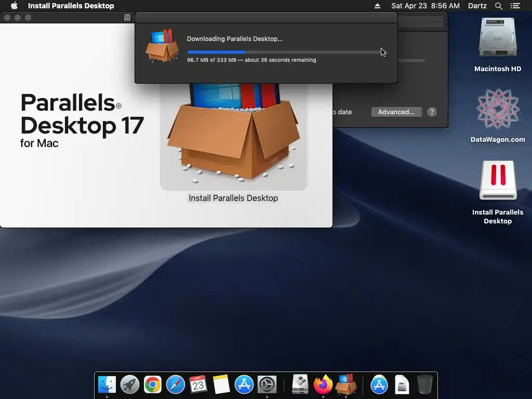Open Spotlight search magnifier
532x399 pixels.
coord(498,6)
